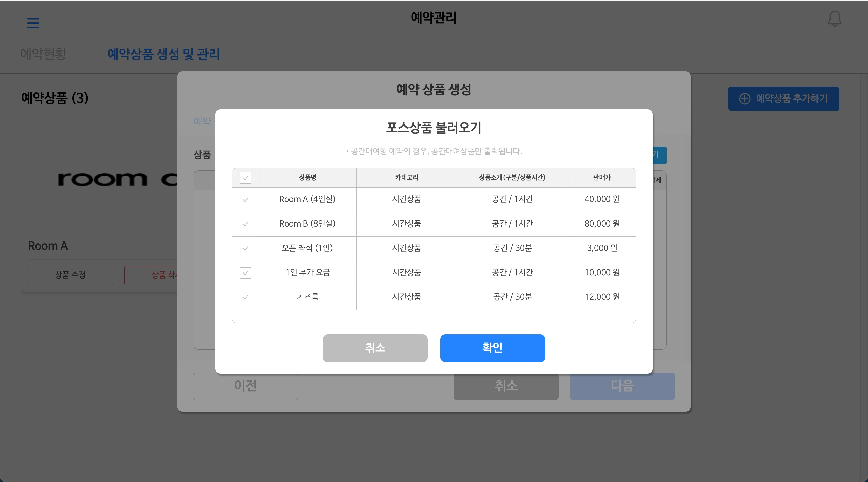Viewport: 868px width, 482px height.
Task: Click 시간상품 category in 키즈룸 row
Action: [406, 297]
